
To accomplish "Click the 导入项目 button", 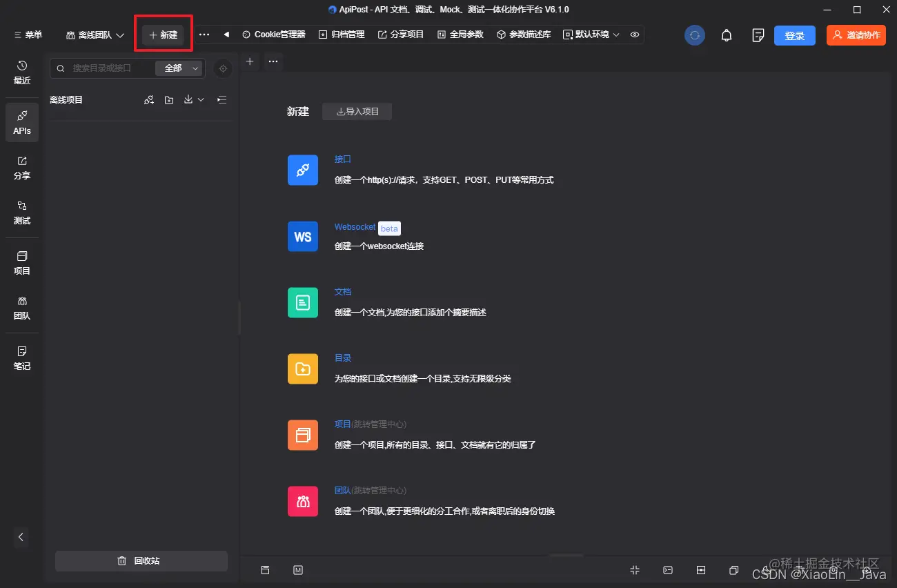I will (357, 111).
